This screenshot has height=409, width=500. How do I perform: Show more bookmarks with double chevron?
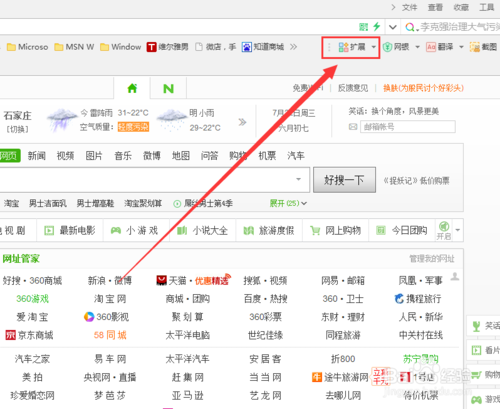293,47
